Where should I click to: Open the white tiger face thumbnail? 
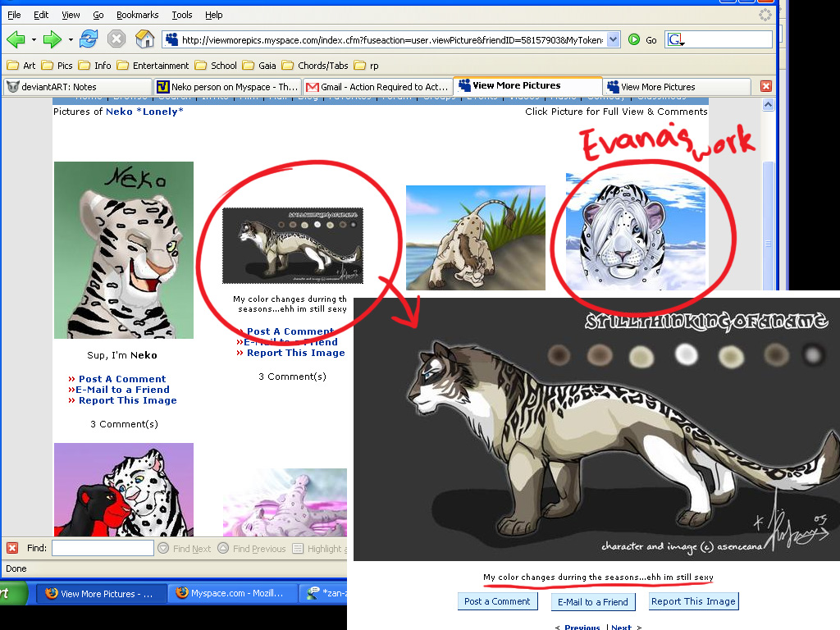click(x=636, y=231)
